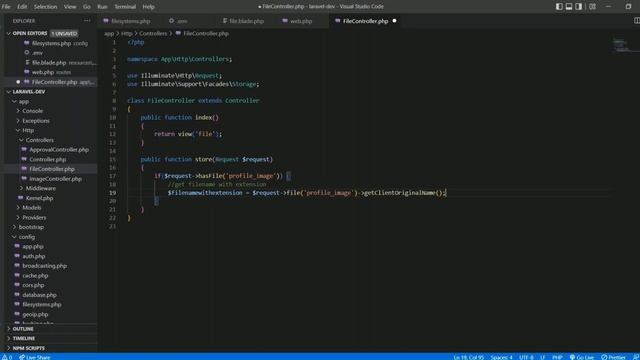Open the Selection menu
This screenshot has width=640, height=360.
(45, 7)
